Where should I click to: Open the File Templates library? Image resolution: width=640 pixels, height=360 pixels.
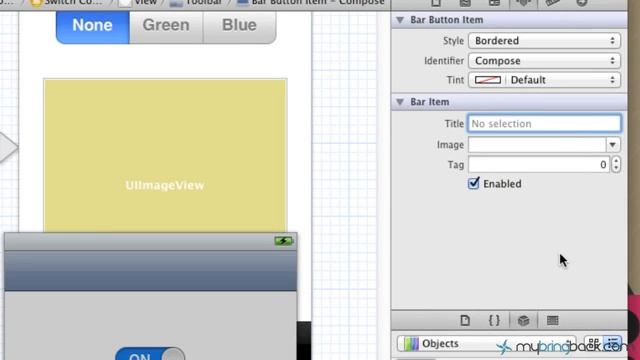pos(465,320)
